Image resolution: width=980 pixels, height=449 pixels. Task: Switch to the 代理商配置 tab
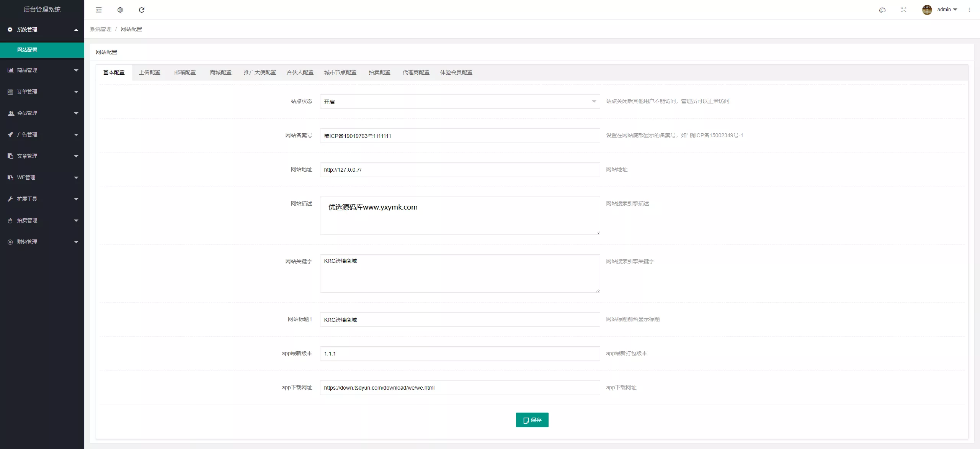click(x=416, y=72)
